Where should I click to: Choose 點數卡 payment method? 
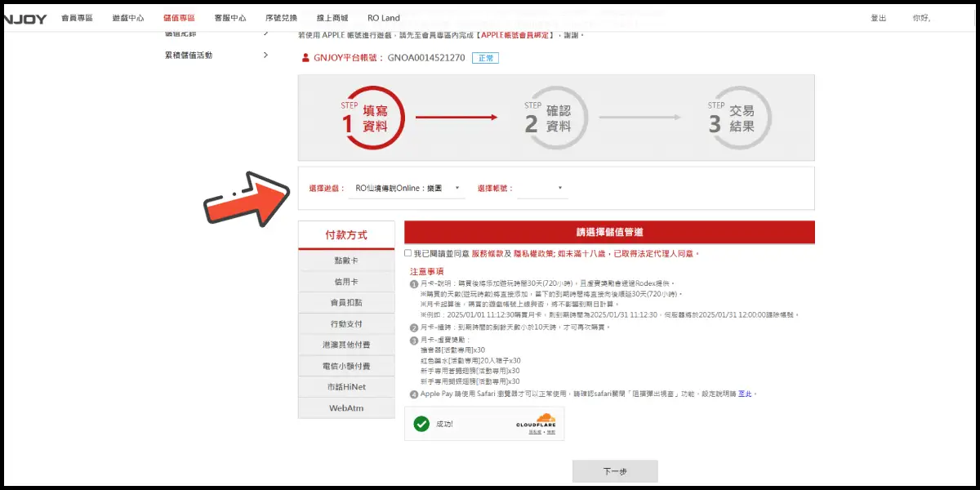pyautogui.click(x=346, y=261)
